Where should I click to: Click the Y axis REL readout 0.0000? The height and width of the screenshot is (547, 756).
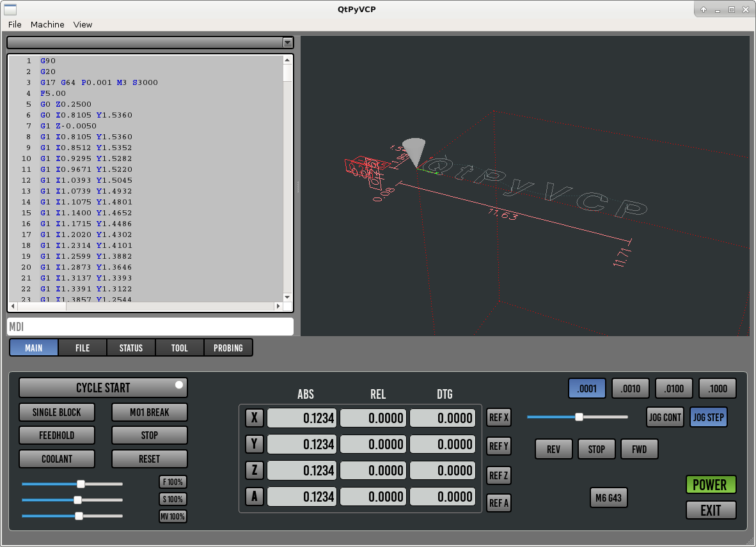point(373,444)
